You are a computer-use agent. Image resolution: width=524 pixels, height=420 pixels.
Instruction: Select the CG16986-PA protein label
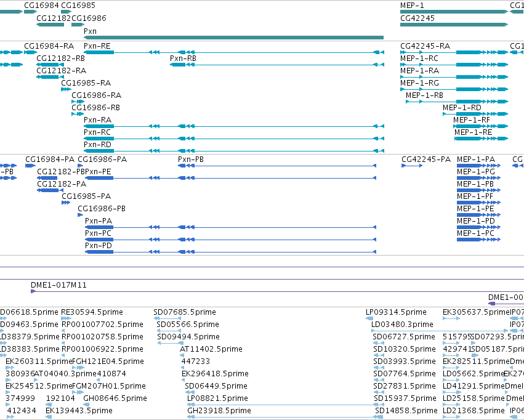[102, 160]
